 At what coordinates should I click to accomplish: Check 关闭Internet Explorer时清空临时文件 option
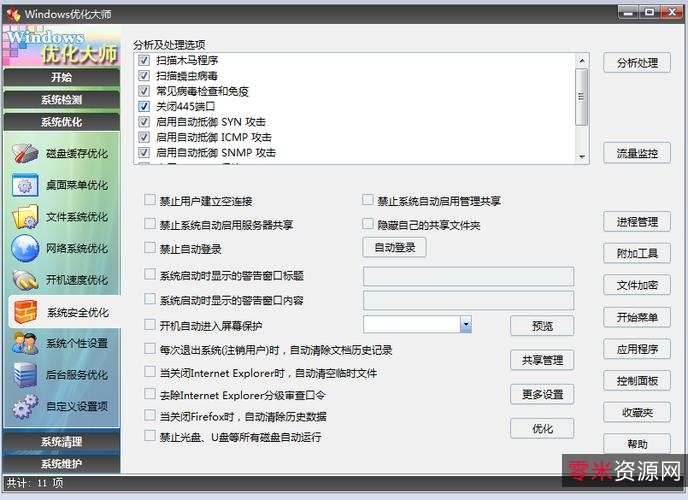coord(150,372)
